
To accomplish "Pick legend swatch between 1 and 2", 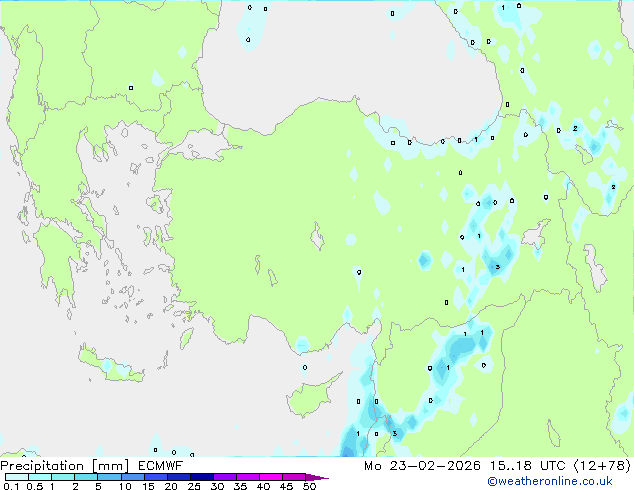I will pos(63,477).
